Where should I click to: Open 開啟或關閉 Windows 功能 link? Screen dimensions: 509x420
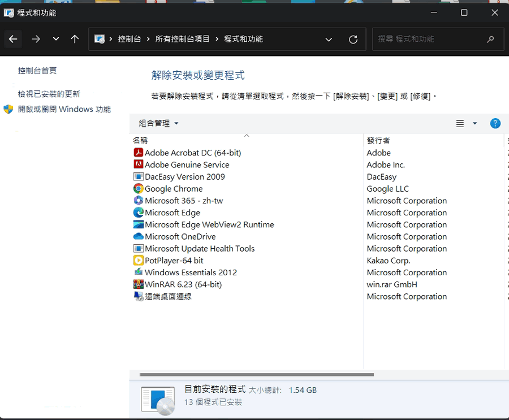pos(64,109)
